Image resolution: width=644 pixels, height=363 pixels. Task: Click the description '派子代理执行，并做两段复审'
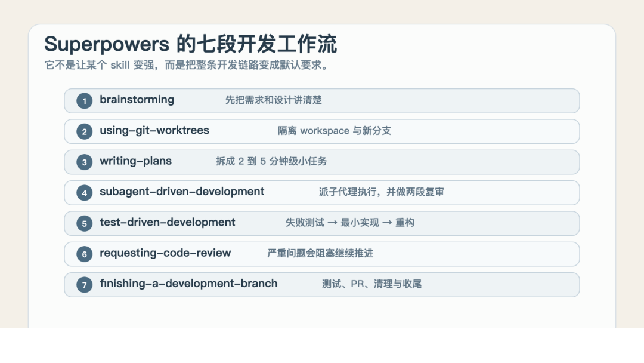(x=381, y=192)
